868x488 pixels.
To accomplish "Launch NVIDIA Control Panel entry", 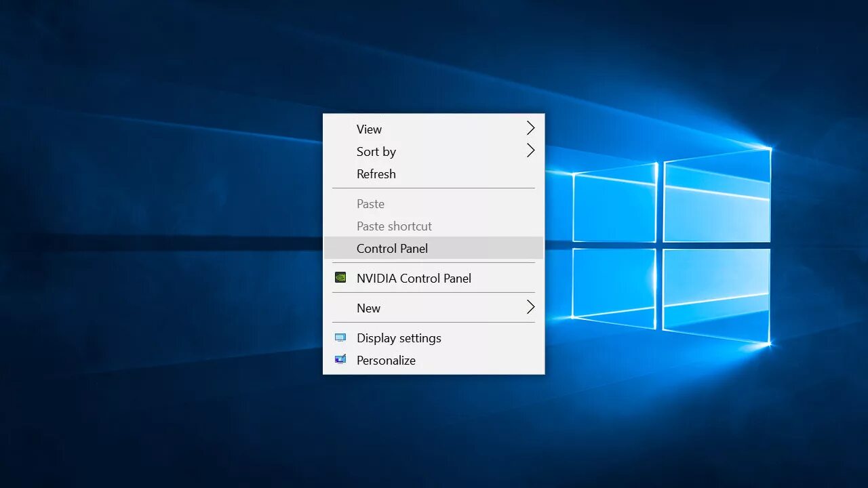I will coord(433,278).
